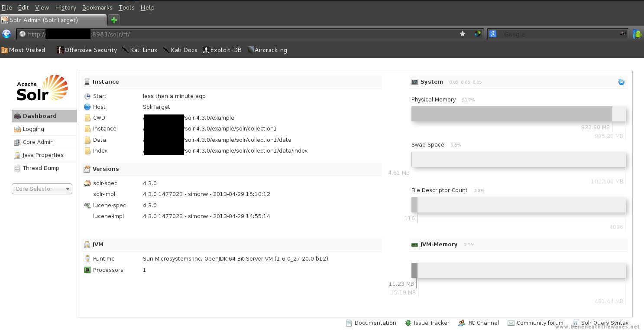Refresh system stats with reload icon
Image resolution: width=644 pixels, height=333 pixels.
tap(621, 82)
